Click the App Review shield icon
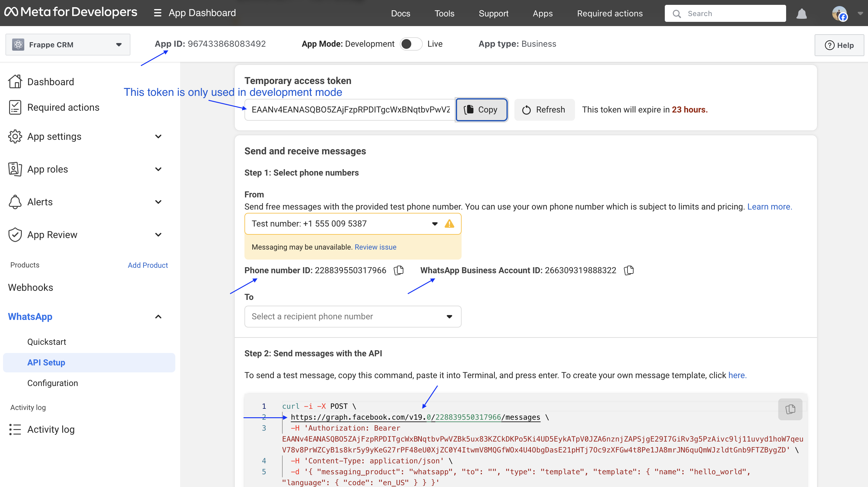The width and height of the screenshot is (868, 487). 15,234
